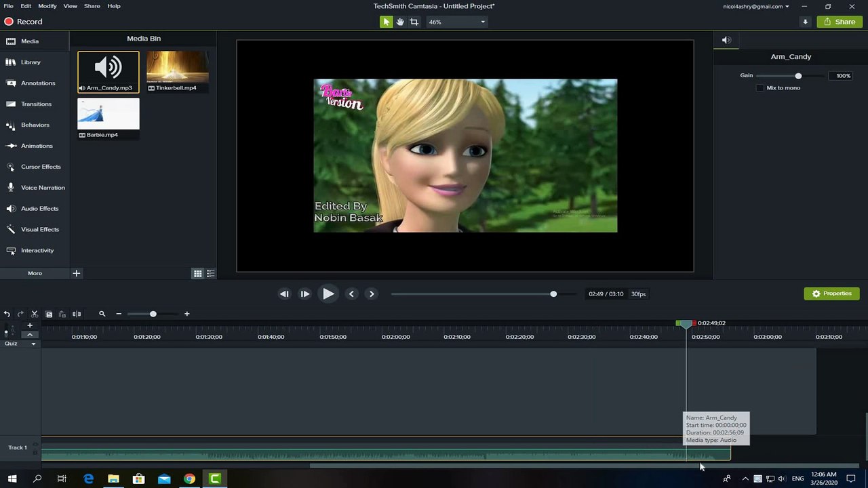Open Camtasia from the Windows taskbar
The image size is (868, 488).
click(x=215, y=479)
